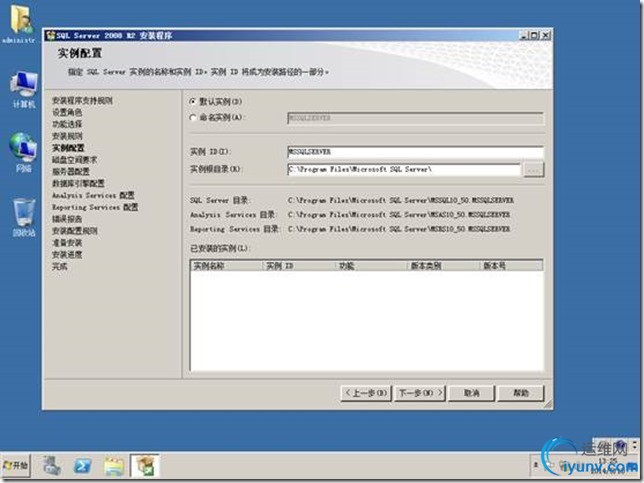Select the 完成 step
The image size is (644, 483).
[x=60, y=267]
